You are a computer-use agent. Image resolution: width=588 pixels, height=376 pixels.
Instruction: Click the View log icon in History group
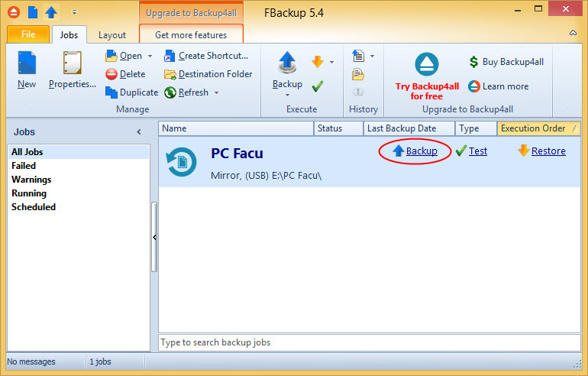coord(358,56)
